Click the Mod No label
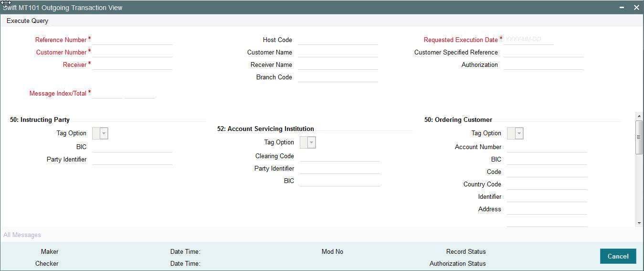The height and width of the screenshot is (271, 644). click(332, 251)
